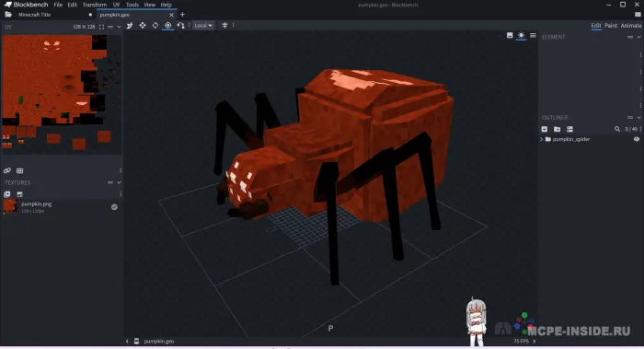This screenshot has height=349, width=644.
Task: Collapse the UV panel
Action: [x=119, y=27]
